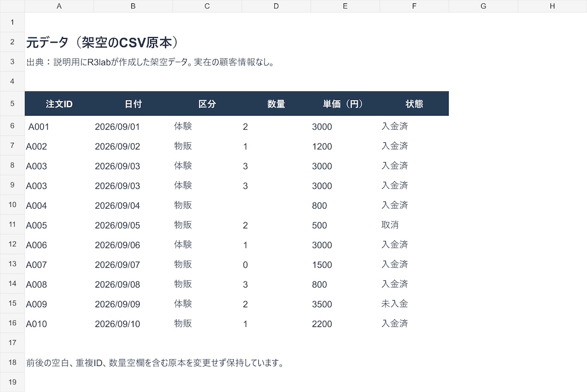Select the A003 cell in row 9
Screen dimensions: 587x392
coord(59,186)
